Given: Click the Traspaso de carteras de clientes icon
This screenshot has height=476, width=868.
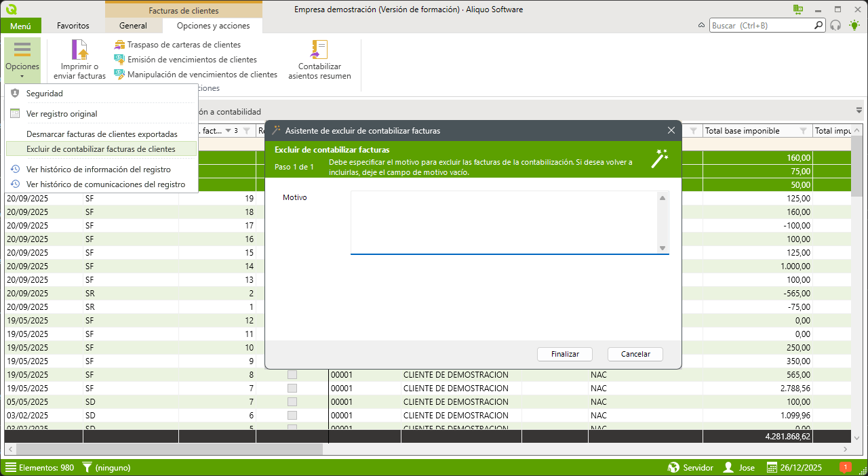Looking at the screenshot, I should (x=120, y=45).
